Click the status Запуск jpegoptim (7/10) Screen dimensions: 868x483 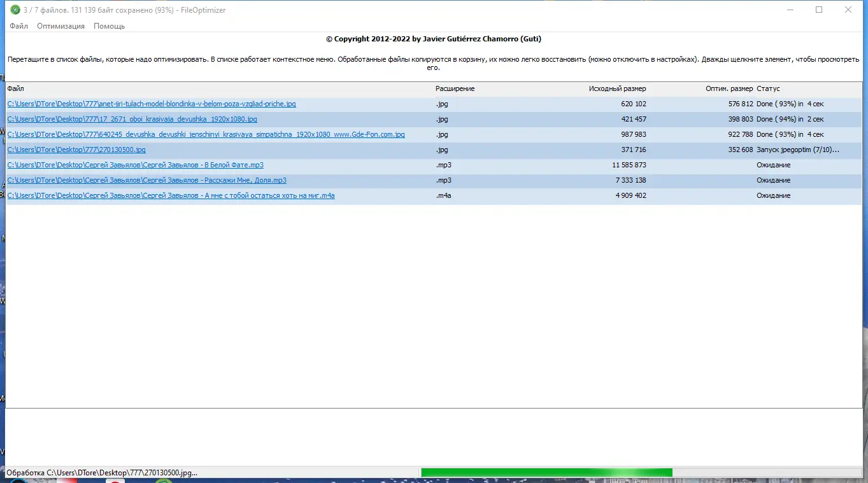pyautogui.click(x=798, y=150)
